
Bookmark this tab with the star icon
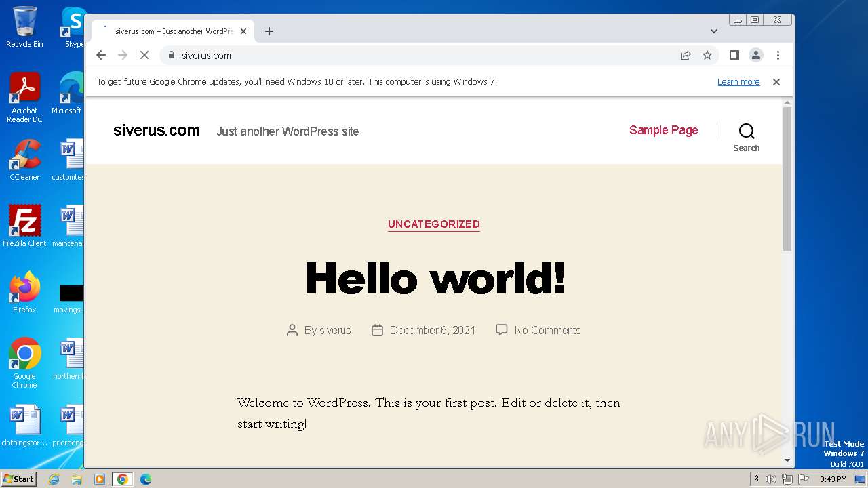pyautogui.click(x=707, y=55)
